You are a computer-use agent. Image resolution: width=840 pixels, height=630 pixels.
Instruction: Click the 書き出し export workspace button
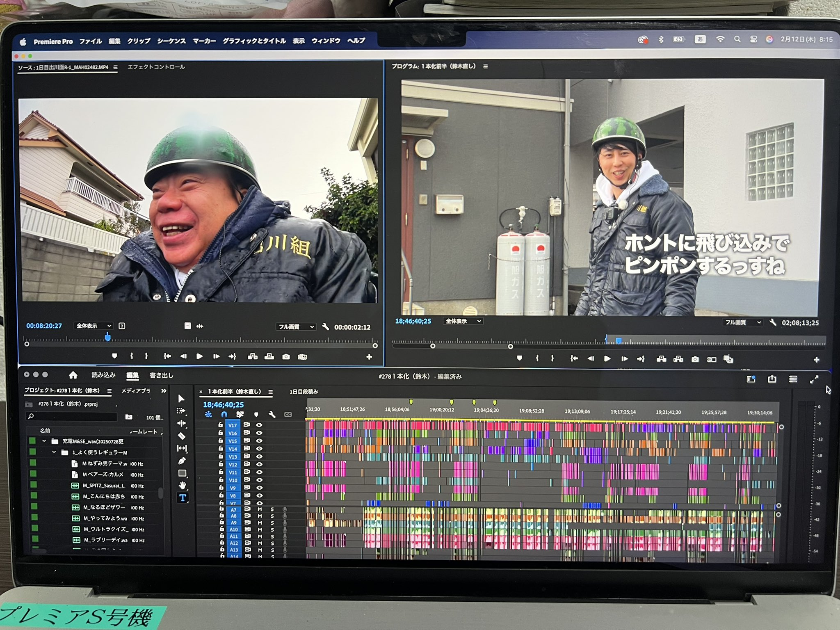pyautogui.click(x=162, y=375)
